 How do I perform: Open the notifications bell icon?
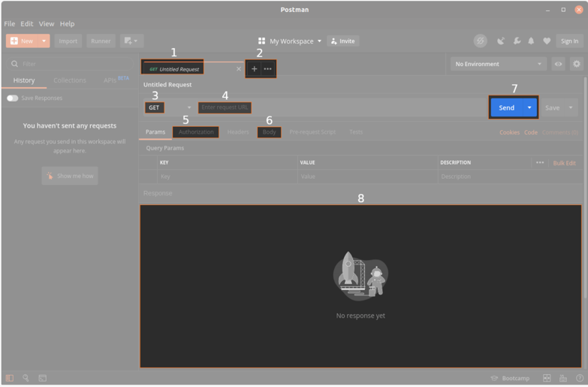531,41
